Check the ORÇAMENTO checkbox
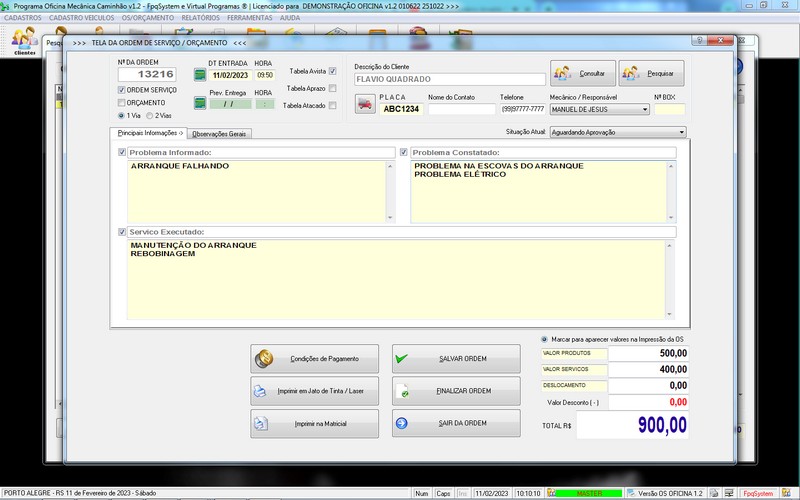The image size is (800, 500). click(x=121, y=103)
